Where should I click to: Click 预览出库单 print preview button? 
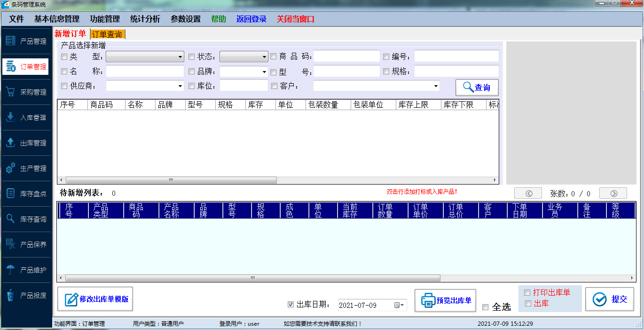[x=445, y=301]
